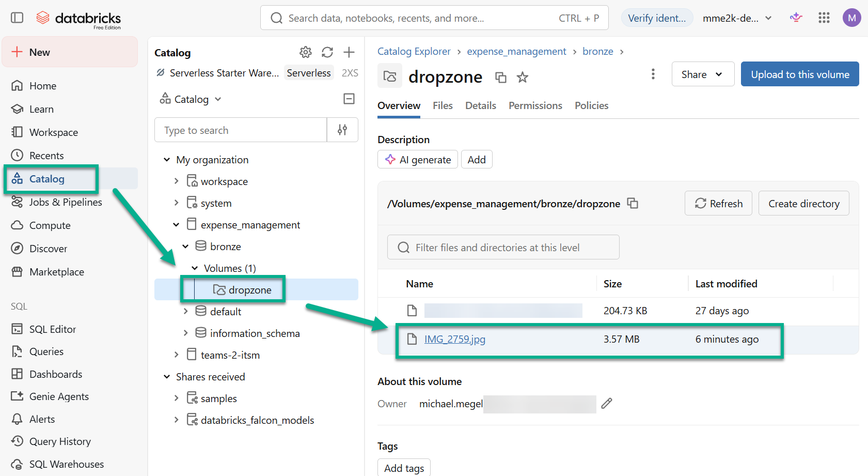Toggle the left sidebar panel icon
868x476 pixels.
pos(17,18)
